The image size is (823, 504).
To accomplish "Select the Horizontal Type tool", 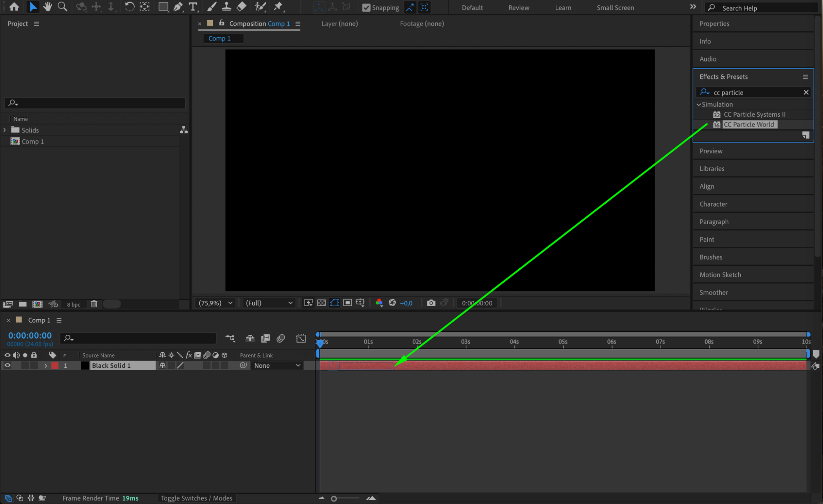I will coord(193,7).
